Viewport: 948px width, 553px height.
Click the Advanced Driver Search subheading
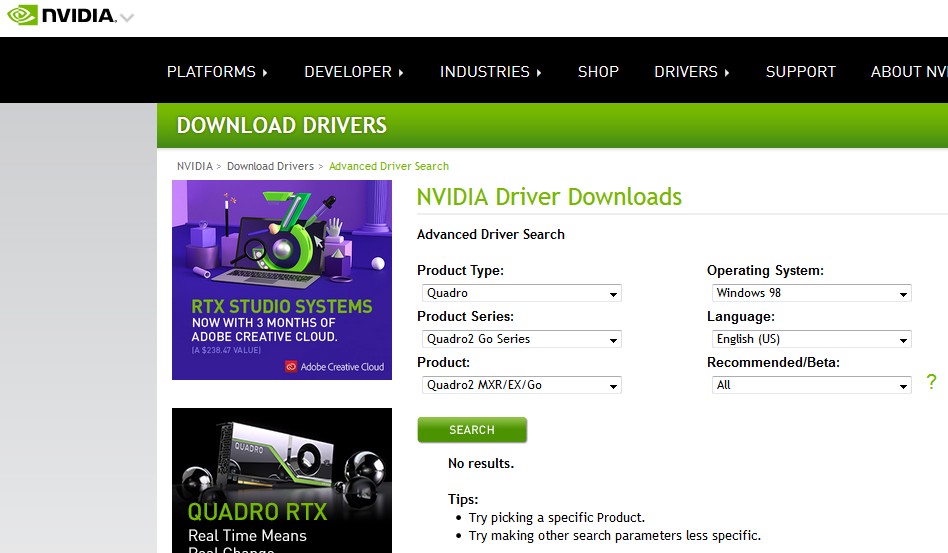pos(490,234)
